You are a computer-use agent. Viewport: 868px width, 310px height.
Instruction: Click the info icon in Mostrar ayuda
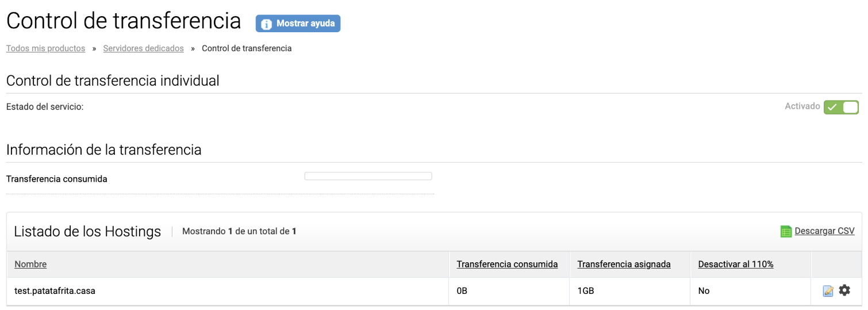point(266,24)
